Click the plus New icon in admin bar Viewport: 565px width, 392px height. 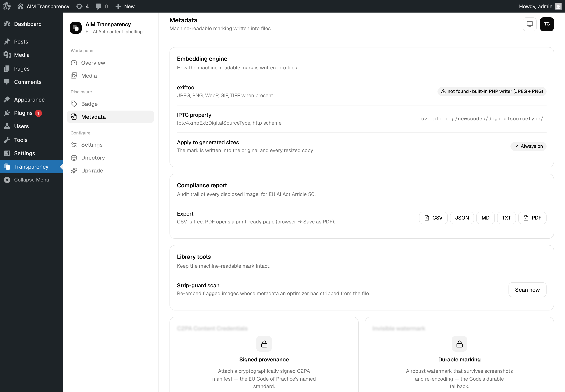coord(118,6)
